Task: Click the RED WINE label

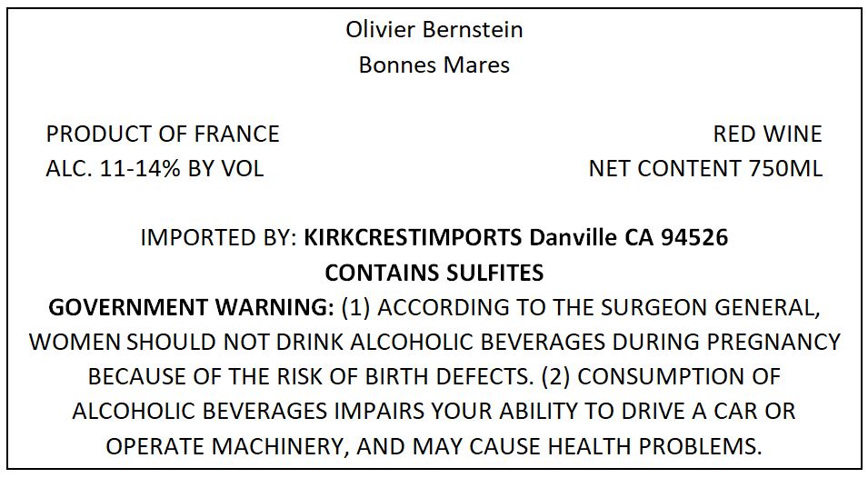Action: point(767,134)
